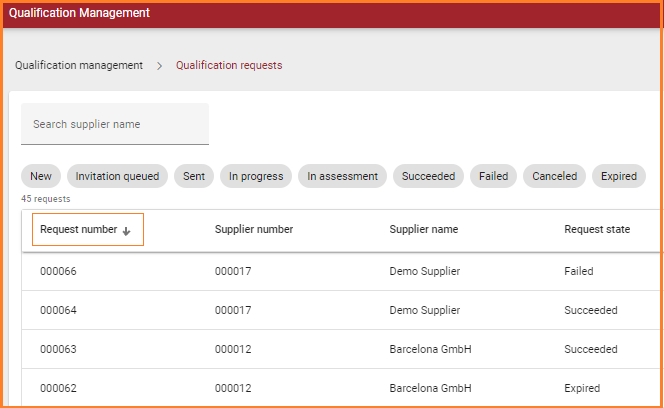Image resolution: width=664 pixels, height=408 pixels.
Task: Enable the In progress filter chip
Action: [256, 176]
